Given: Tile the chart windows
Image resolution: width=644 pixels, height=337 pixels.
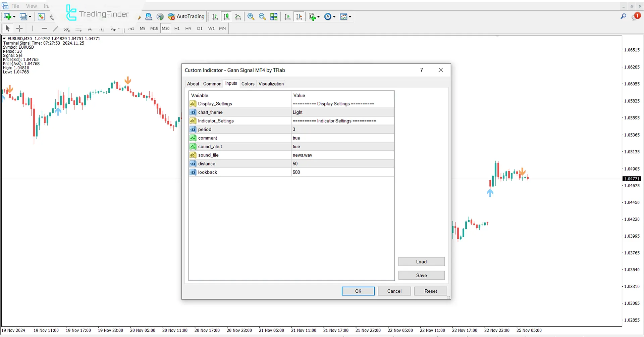Looking at the screenshot, I should [x=274, y=16].
